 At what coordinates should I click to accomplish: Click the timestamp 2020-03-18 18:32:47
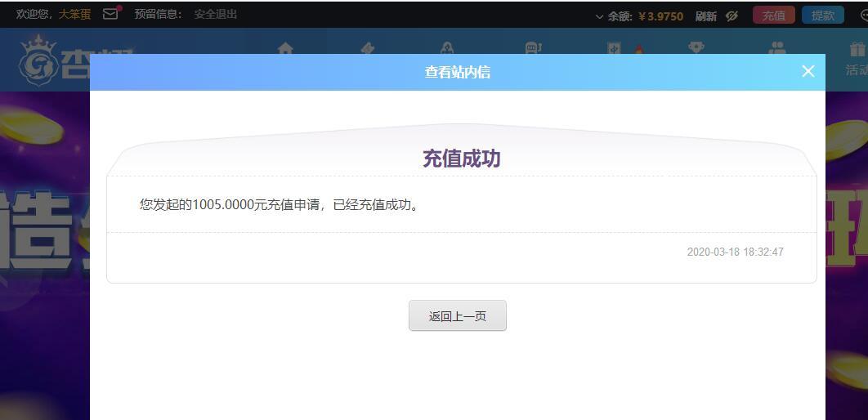(x=735, y=252)
